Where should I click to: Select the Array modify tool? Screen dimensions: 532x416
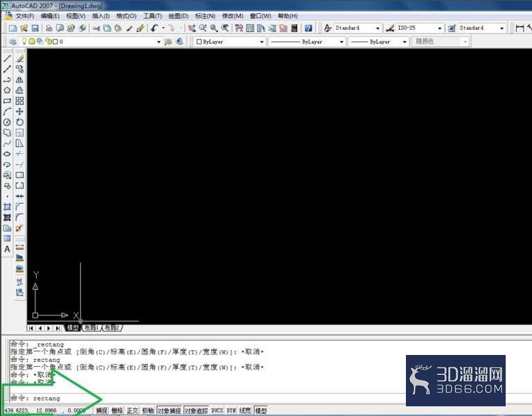tap(19, 101)
